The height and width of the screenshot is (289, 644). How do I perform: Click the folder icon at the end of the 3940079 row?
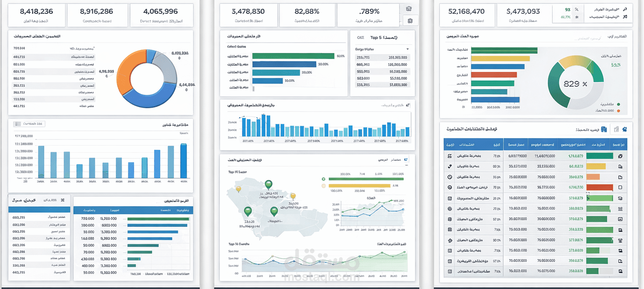(620, 177)
